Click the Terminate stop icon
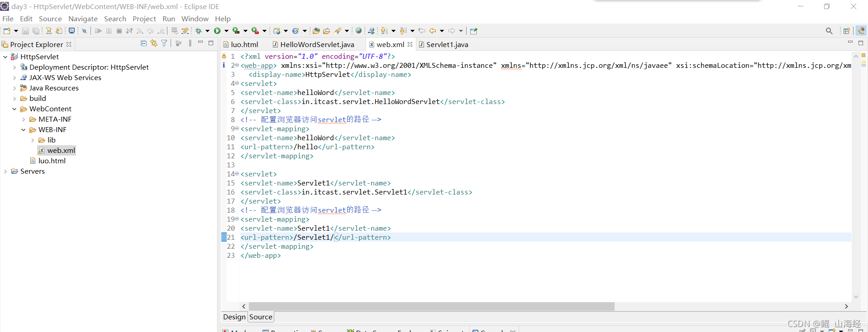Image resolution: width=868 pixels, height=332 pixels. pyautogui.click(x=119, y=31)
